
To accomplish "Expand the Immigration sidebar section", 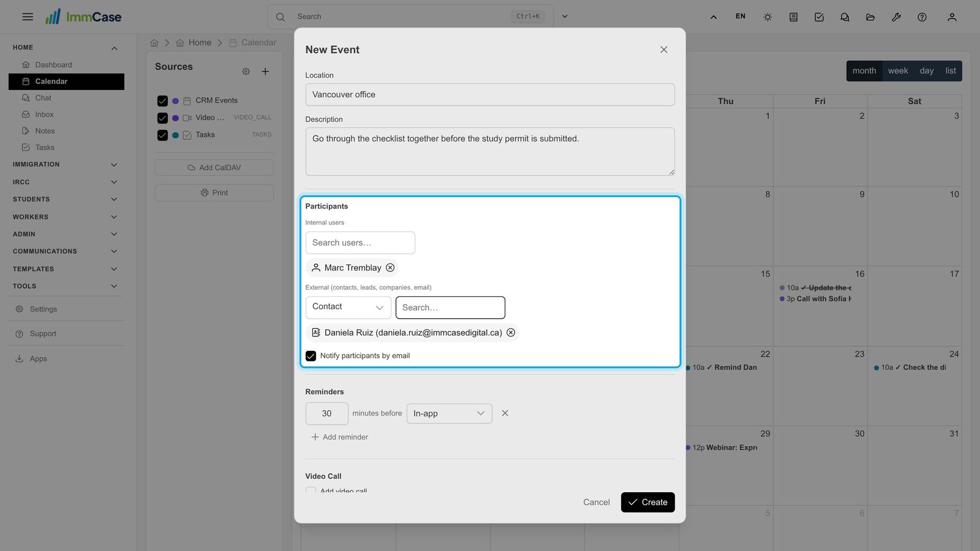I will pyautogui.click(x=66, y=165).
